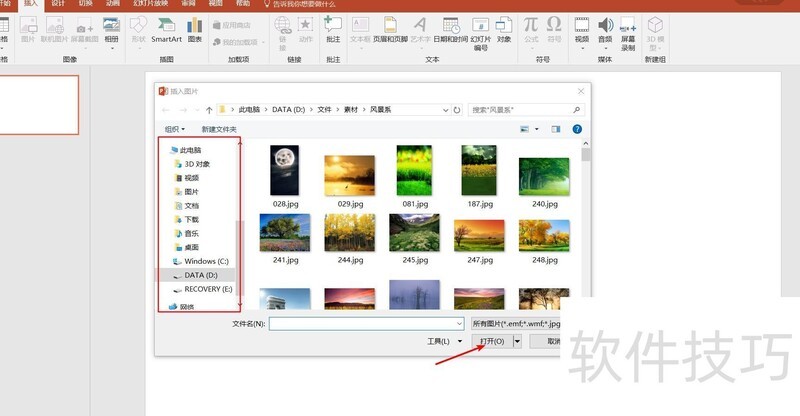This screenshot has height=416, width=800.
Task: Click 素材 in the address path
Action: pyautogui.click(x=351, y=110)
